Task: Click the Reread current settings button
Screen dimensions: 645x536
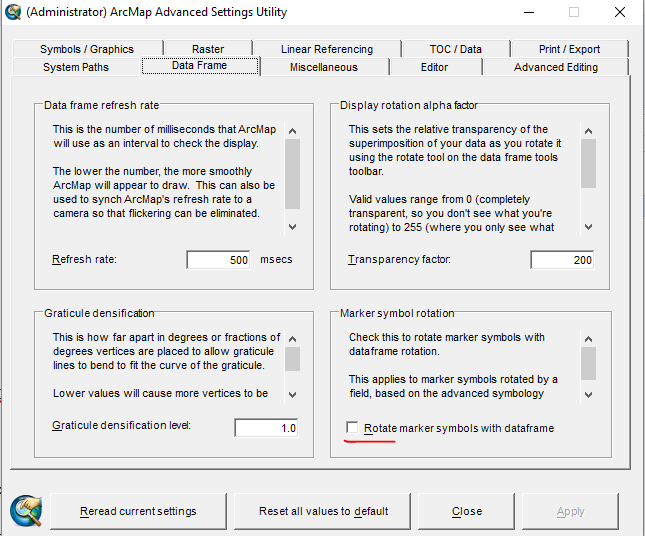Action: tap(138, 511)
